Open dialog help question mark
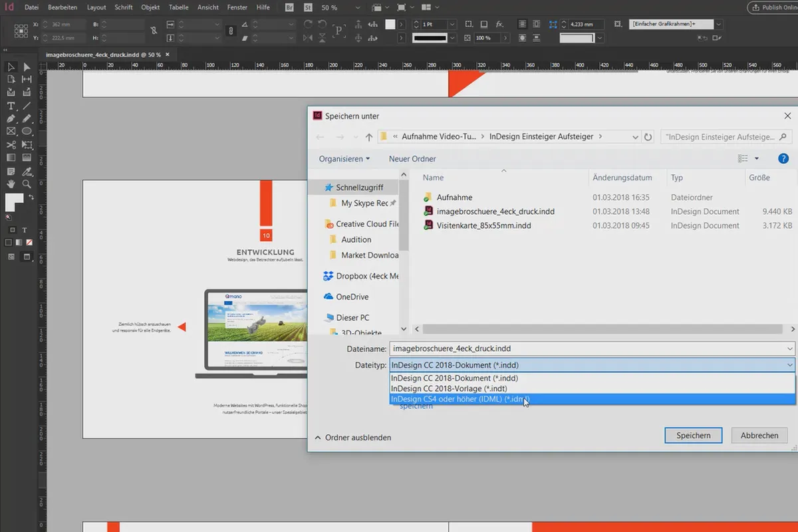This screenshot has height=532, width=798. coord(783,158)
